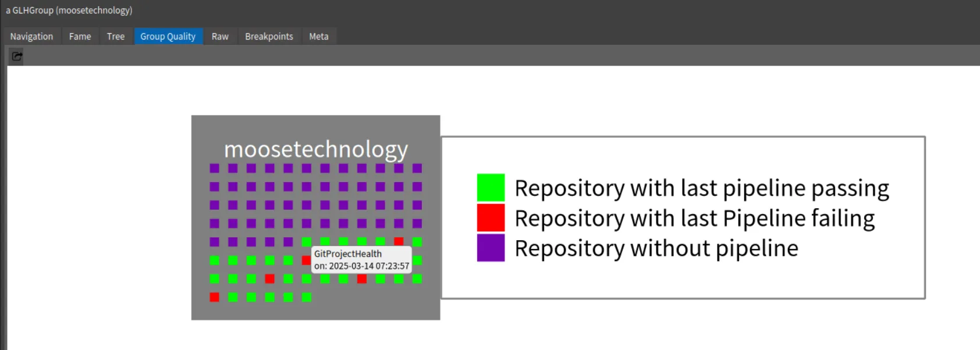Viewport: 980px width, 350px height.
Task: Select the Group Quality tab
Action: click(x=168, y=36)
